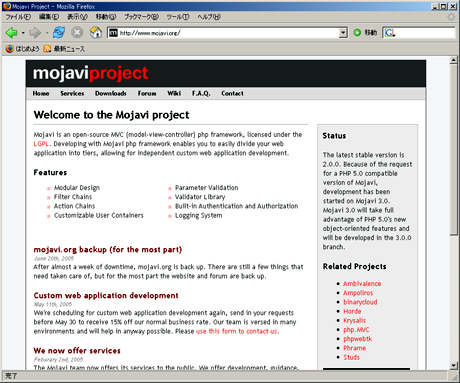Click the 'Related Projects' sidebar heading
460x383 pixels.
point(354,266)
